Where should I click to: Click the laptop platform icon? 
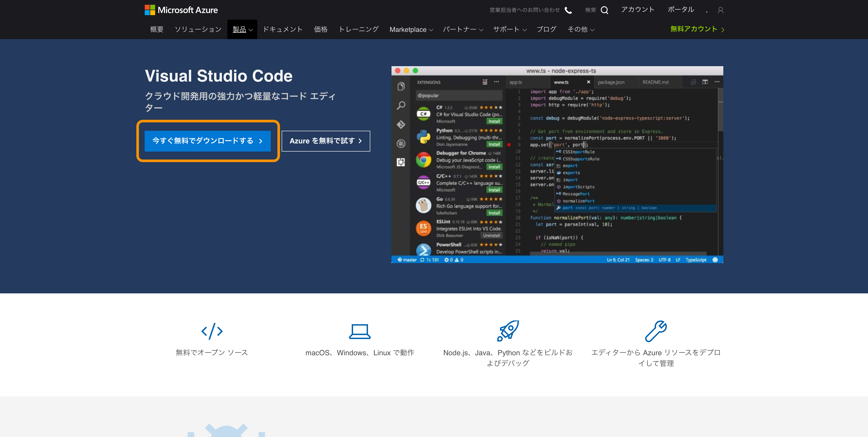pyautogui.click(x=360, y=331)
